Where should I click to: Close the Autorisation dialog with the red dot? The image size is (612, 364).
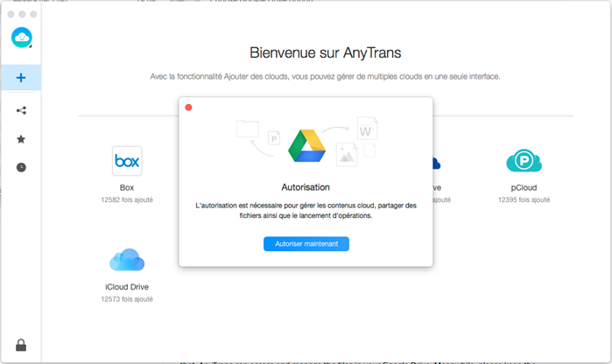click(188, 108)
